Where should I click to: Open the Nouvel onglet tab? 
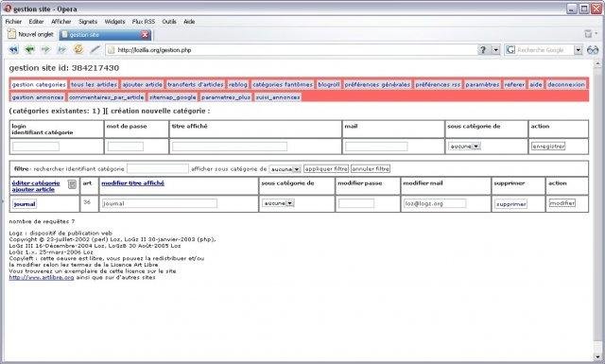click(x=30, y=34)
